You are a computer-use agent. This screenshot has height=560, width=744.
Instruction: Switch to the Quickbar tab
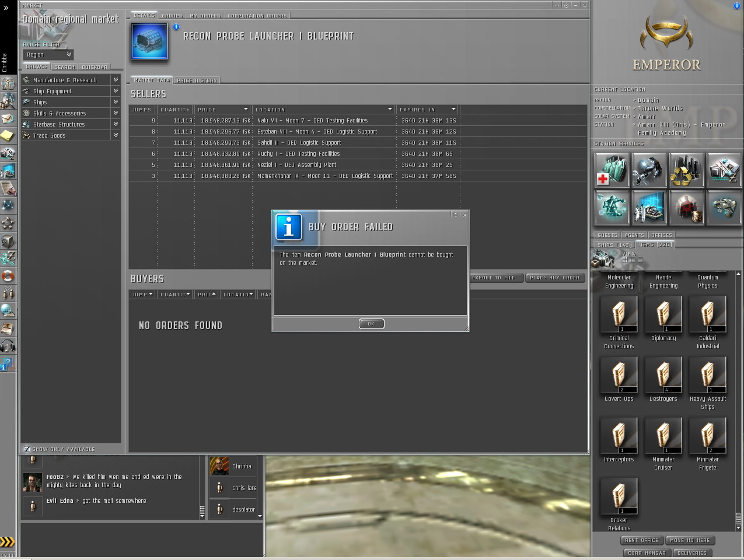[94, 67]
